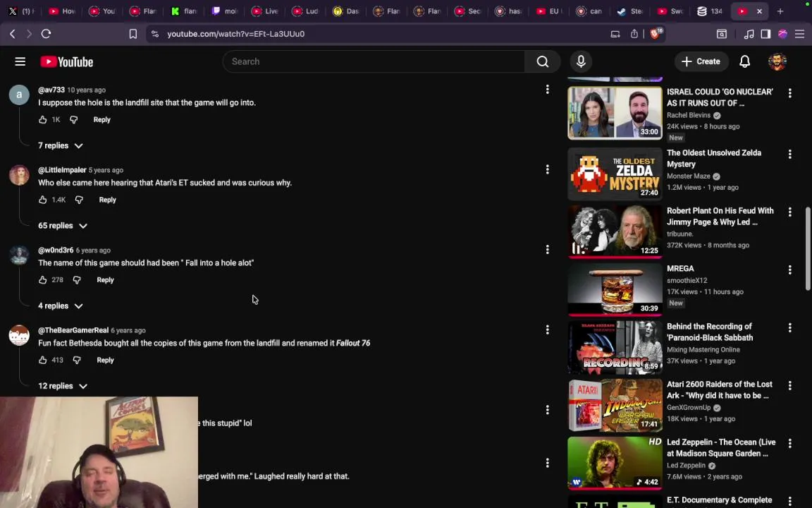Viewport: 812px width, 508px height.
Task: Expand 7 replies under @av733
Action: click(60, 145)
